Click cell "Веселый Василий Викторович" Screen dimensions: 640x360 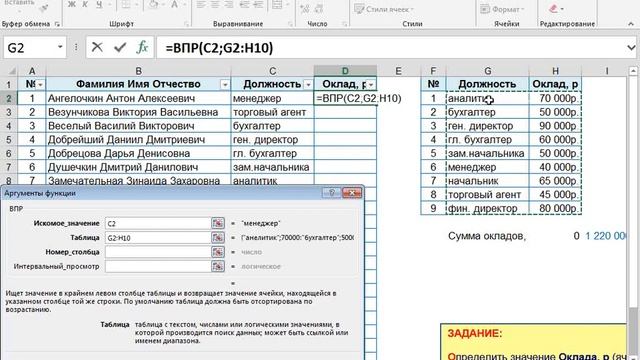click(x=138, y=126)
